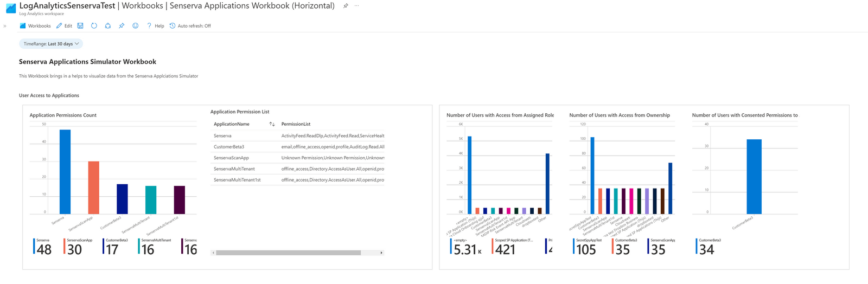Click the PermissionList column header
868x284 pixels.
click(296, 124)
